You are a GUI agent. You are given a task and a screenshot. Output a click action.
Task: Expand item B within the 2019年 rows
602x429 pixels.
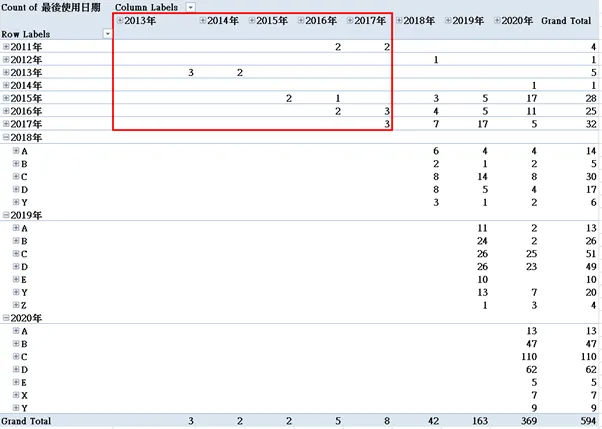[16, 241]
